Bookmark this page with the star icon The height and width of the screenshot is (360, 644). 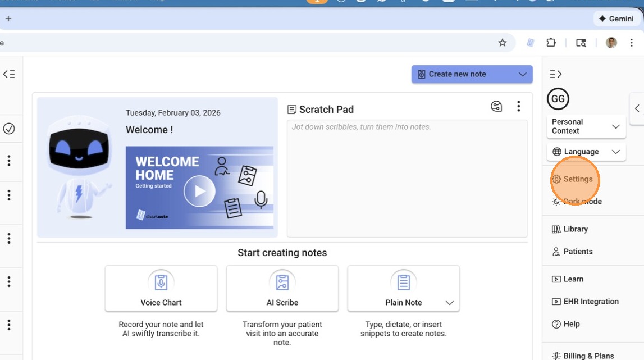coord(503,43)
